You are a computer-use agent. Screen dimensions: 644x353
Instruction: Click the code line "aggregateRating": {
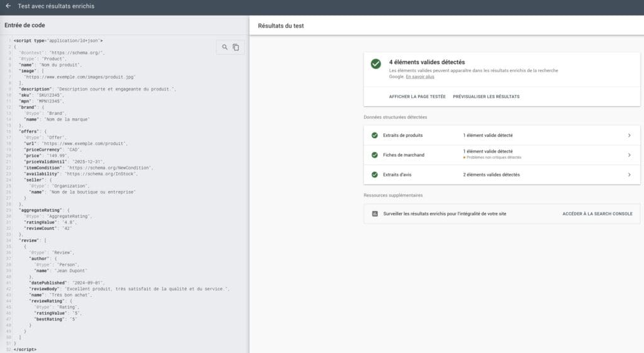[x=45, y=210]
